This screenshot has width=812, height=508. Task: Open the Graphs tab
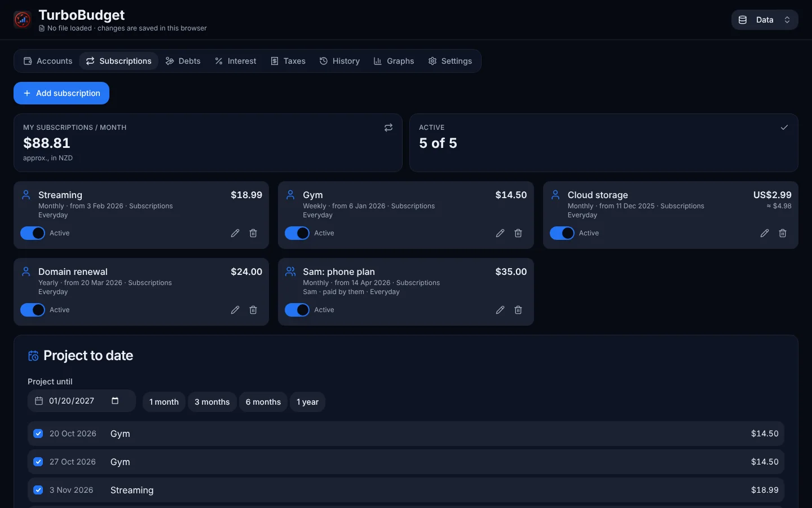point(394,61)
